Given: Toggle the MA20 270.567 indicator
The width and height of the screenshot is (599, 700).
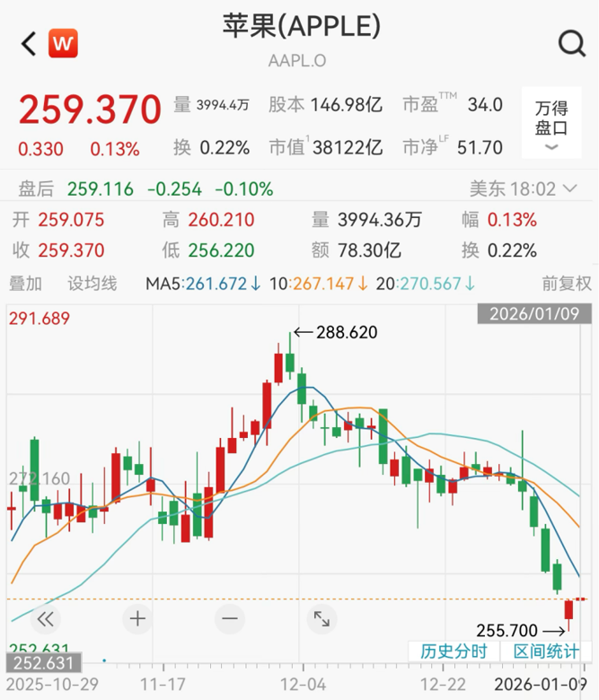Looking at the screenshot, I should click(x=426, y=284).
